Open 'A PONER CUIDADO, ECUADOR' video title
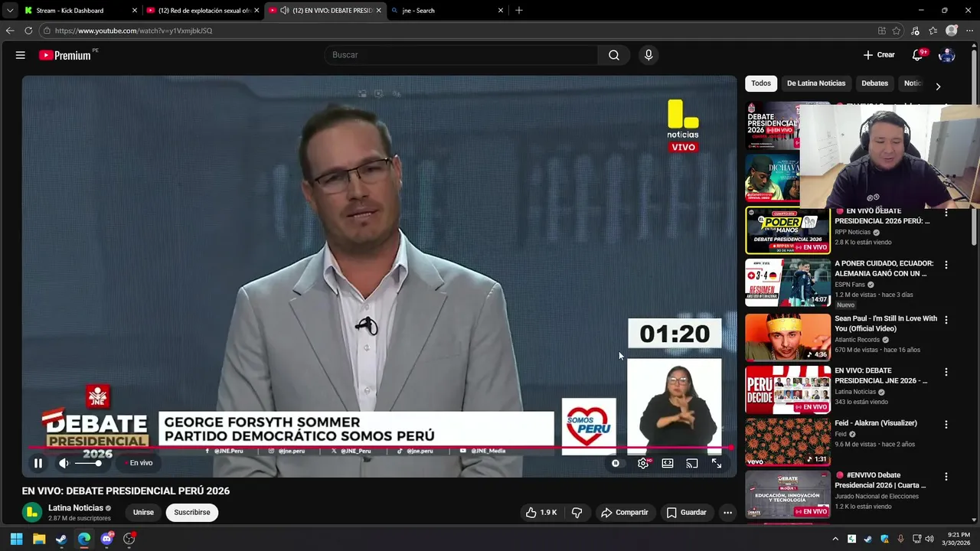 pos(884,268)
